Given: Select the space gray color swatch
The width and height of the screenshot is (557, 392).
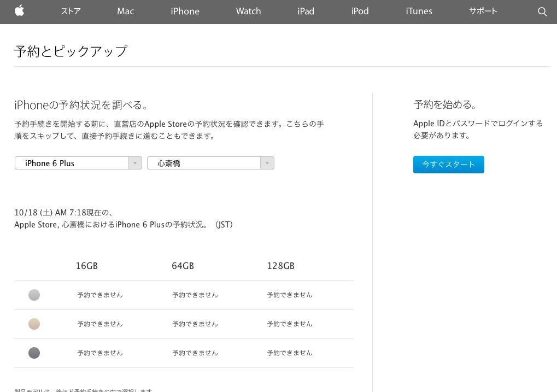Looking at the screenshot, I should pos(34,353).
